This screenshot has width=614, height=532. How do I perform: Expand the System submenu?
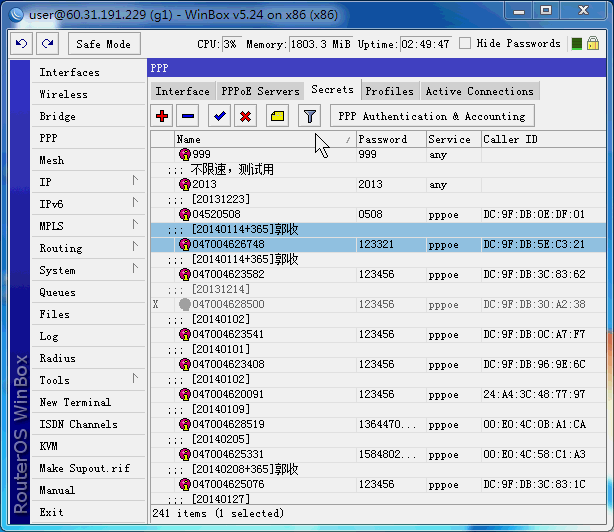tap(90, 270)
